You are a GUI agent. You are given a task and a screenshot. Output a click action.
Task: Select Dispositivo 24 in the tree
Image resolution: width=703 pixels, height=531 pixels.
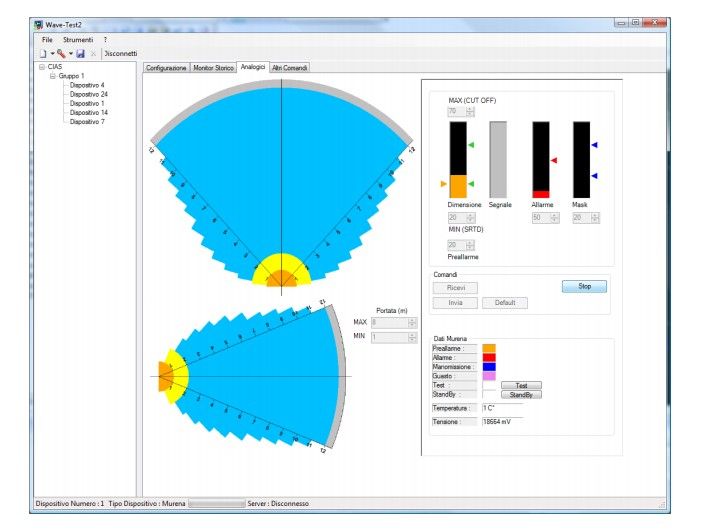[89, 94]
